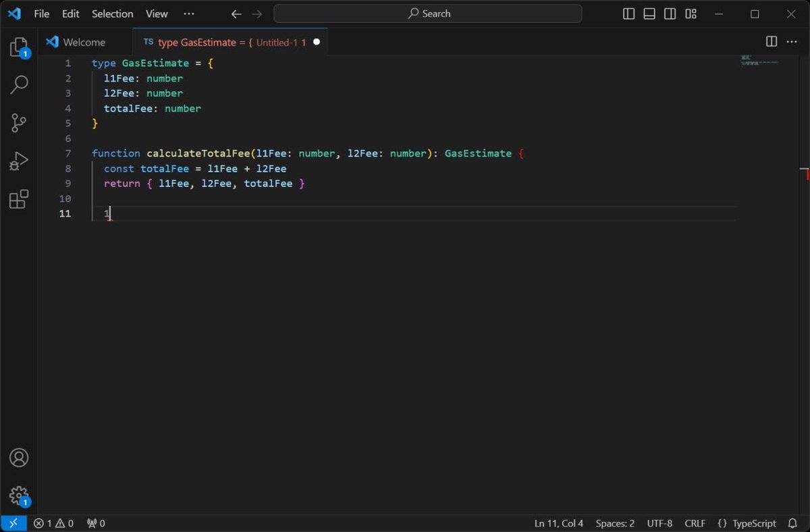Click the const keyword on line 8
The width and height of the screenshot is (810, 532).
point(119,169)
